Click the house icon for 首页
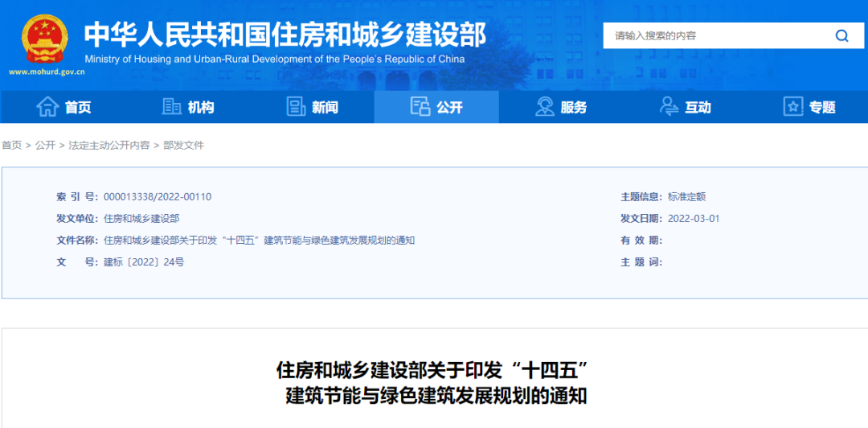The width and height of the screenshot is (868, 428). pos(47,106)
